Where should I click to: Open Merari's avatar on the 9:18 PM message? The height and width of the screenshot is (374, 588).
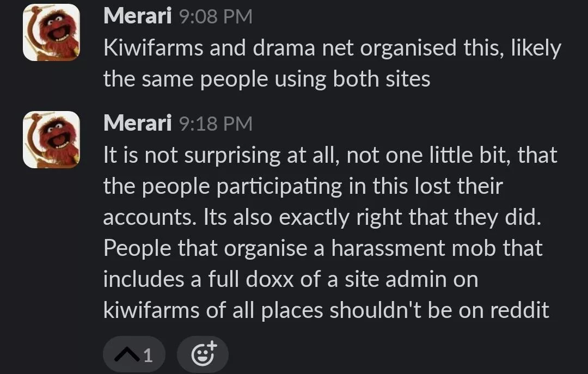pyautogui.click(x=51, y=139)
